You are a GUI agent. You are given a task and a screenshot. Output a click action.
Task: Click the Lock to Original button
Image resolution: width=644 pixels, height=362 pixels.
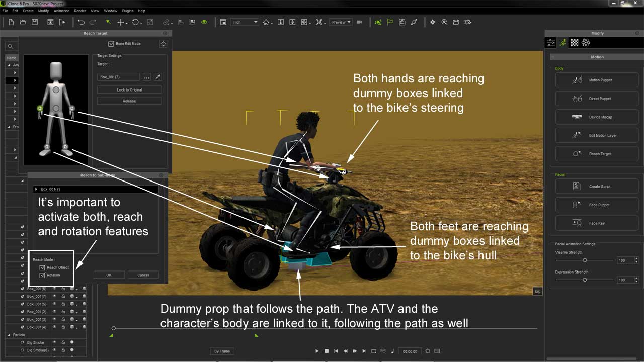point(129,90)
